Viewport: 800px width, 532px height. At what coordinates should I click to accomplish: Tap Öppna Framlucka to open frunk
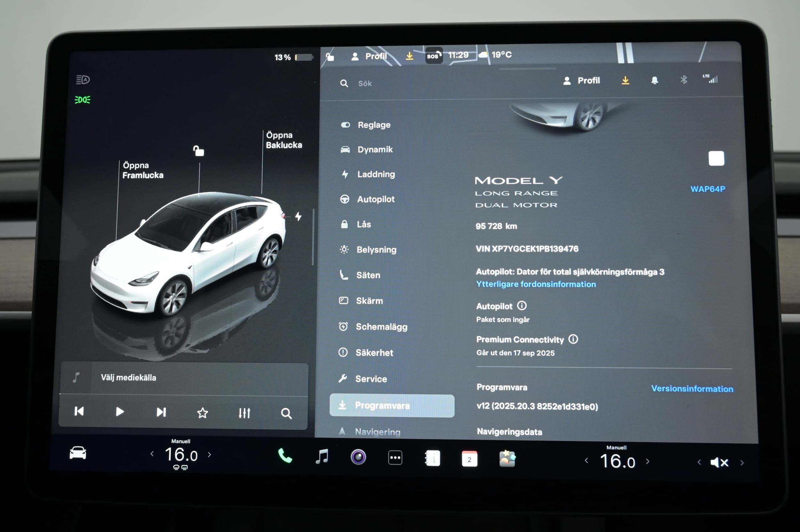(142, 170)
